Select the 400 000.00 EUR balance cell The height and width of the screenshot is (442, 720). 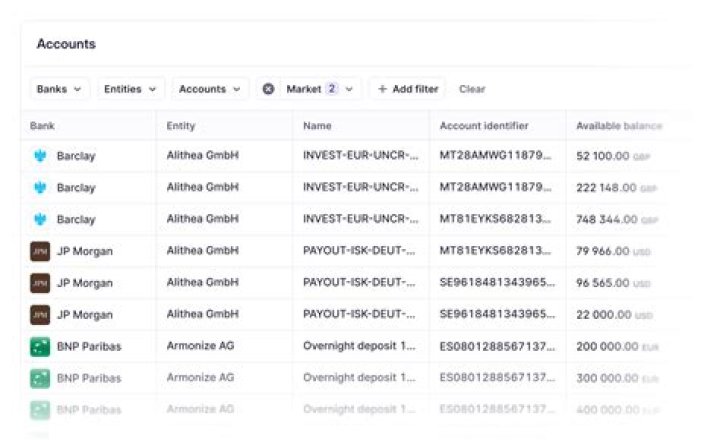[618, 410]
